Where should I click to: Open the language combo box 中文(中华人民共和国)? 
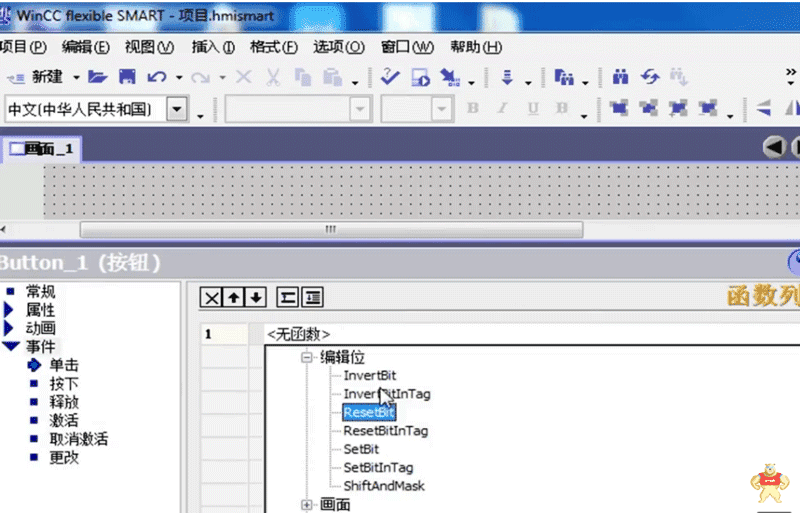(x=177, y=109)
